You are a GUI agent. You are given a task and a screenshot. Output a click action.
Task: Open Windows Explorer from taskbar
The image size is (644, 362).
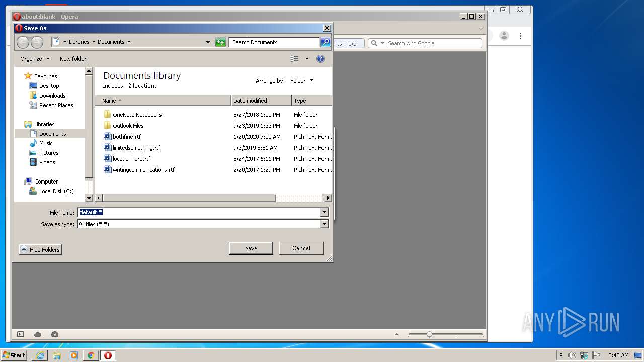(x=57, y=355)
